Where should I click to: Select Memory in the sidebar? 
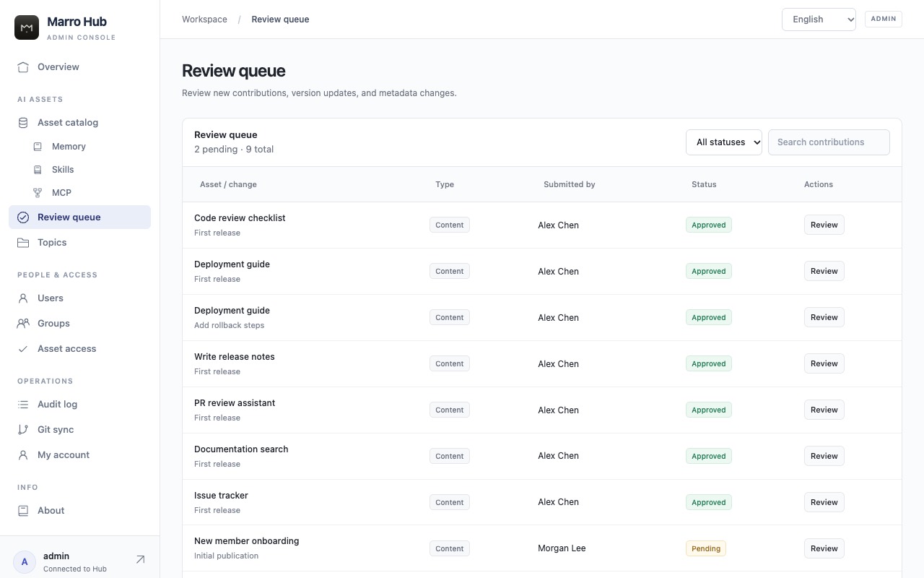(87, 147)
